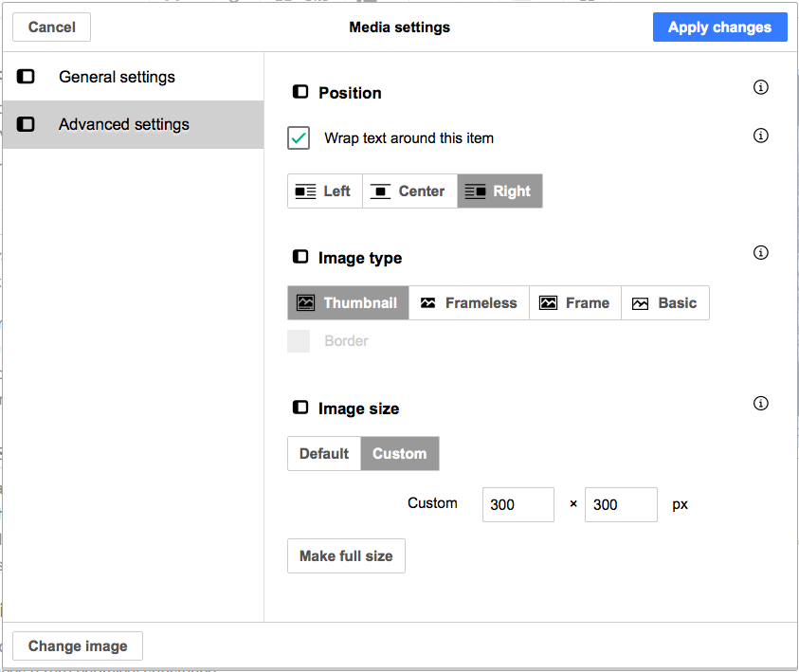Click the Make full size button
Image resolution: width=799 pixels, height=672 pixels.
pos(346,556)
